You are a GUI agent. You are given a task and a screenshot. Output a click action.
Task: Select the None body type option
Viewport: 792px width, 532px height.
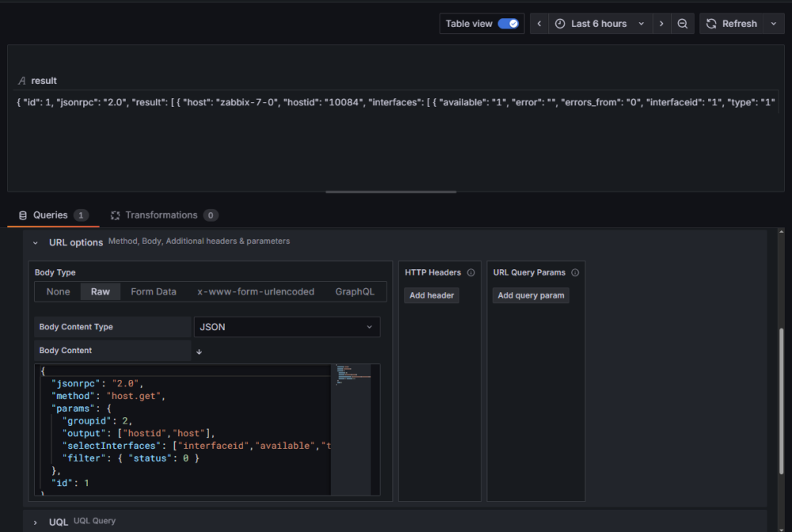(58, 291)
